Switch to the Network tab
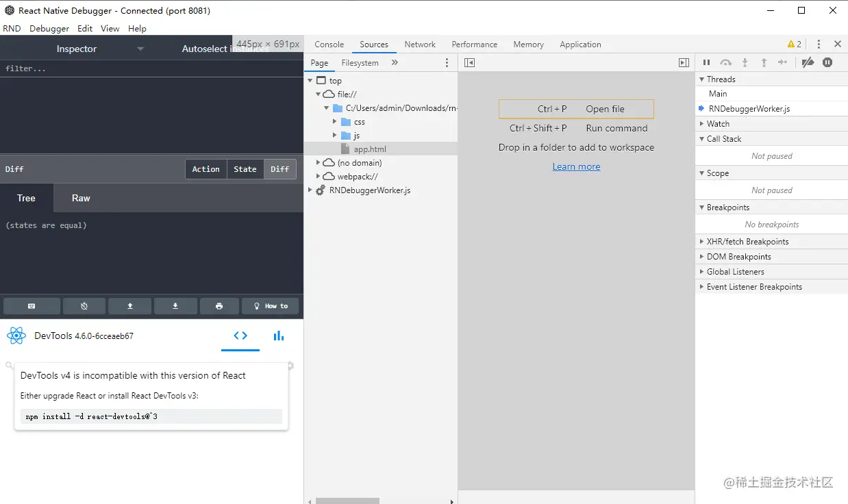This screenshot has height=504, width=848. point(420,45)
